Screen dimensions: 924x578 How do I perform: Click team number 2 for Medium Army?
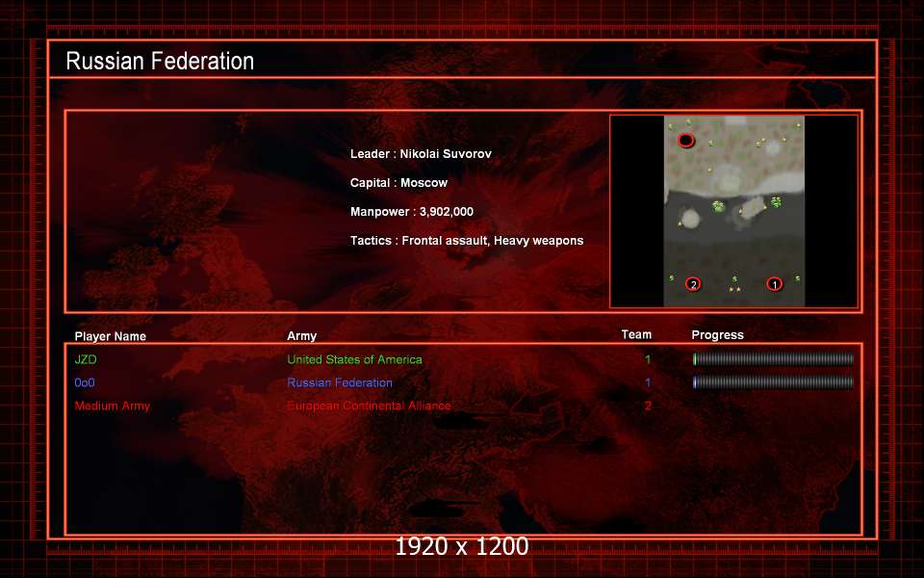648,406
